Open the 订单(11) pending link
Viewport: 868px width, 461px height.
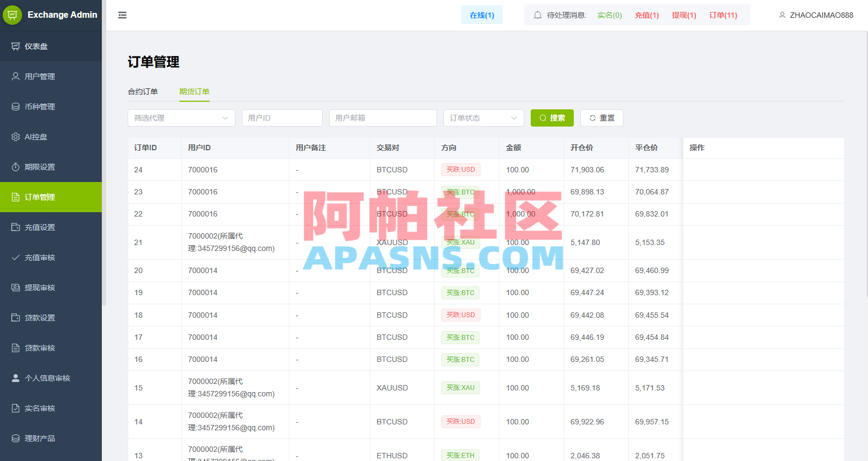click(723, 15)
